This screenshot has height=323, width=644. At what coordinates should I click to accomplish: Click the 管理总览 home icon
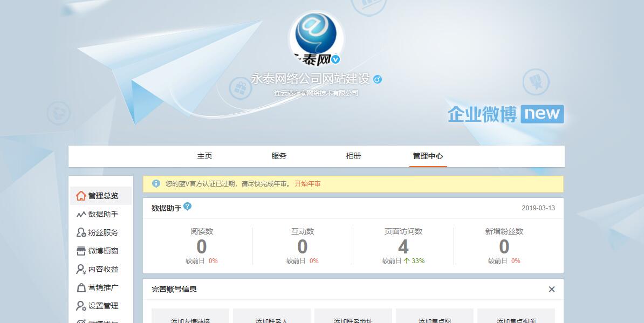pyautogui.click(x=81, y=196)
